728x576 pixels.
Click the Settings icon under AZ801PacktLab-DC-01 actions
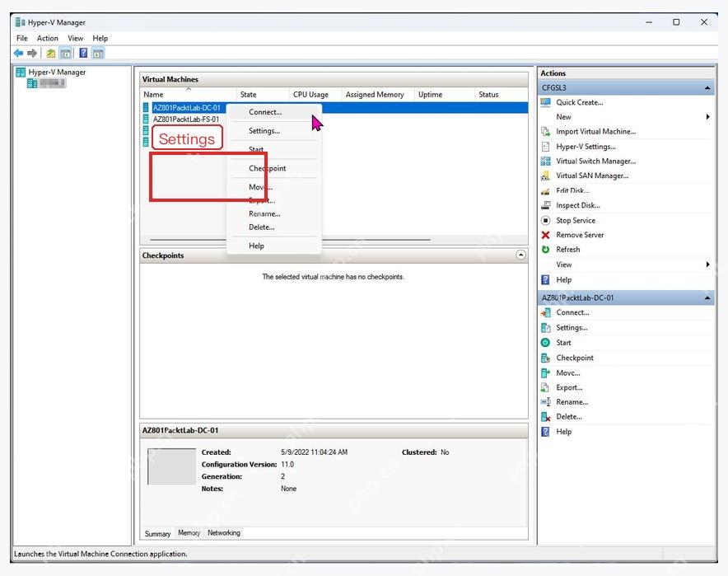click(545, 328)
